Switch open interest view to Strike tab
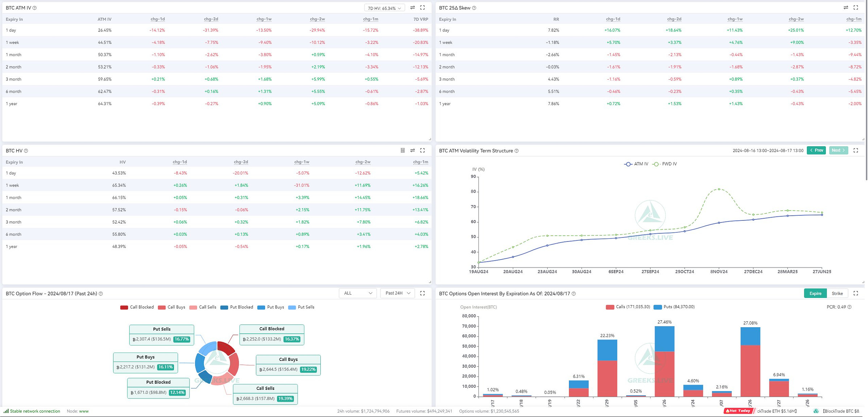Image resolution: width=868 pixels, height=417 pixels. tap(837, 293)
